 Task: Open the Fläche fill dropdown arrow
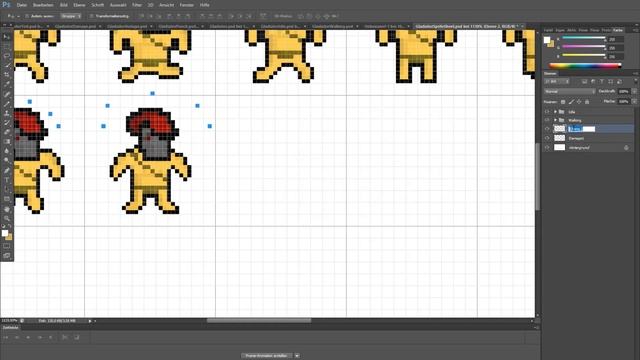[634, 101]
